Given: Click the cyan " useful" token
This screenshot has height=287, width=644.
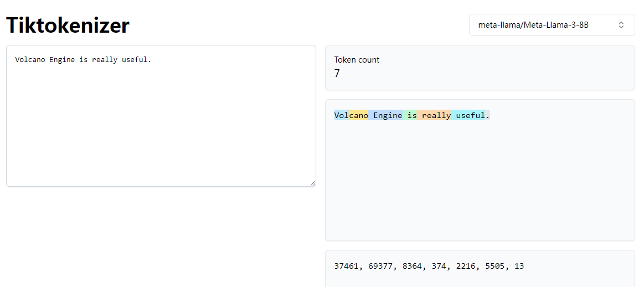Looking at the screenshot, I should (x=468, y=116).
